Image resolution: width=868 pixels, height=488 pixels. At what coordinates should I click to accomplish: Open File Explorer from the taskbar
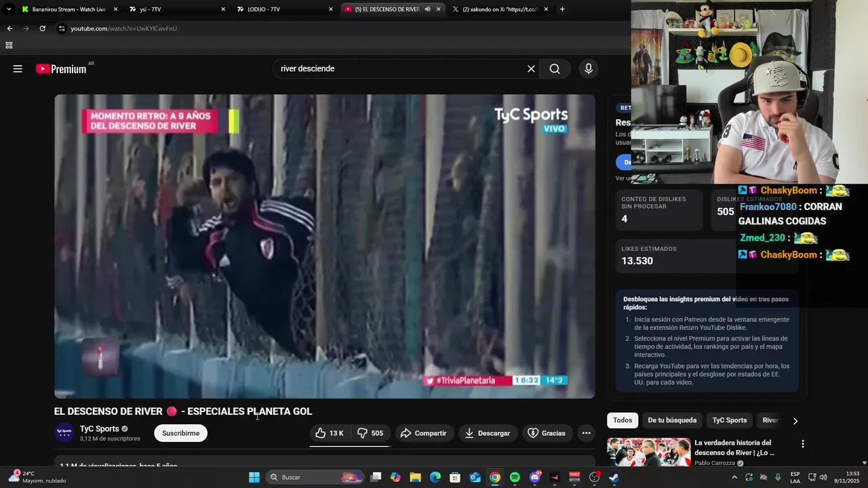click(x=415, y=477)
